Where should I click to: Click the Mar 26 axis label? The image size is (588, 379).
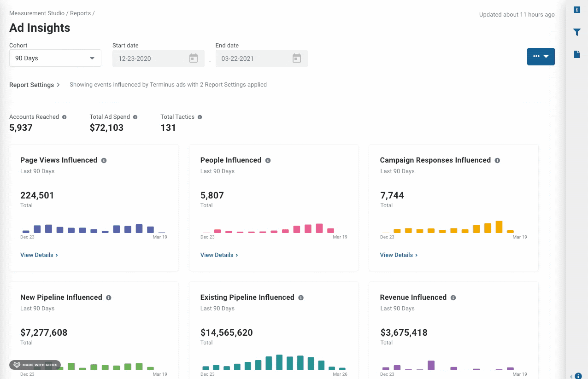tap(340, 374)
